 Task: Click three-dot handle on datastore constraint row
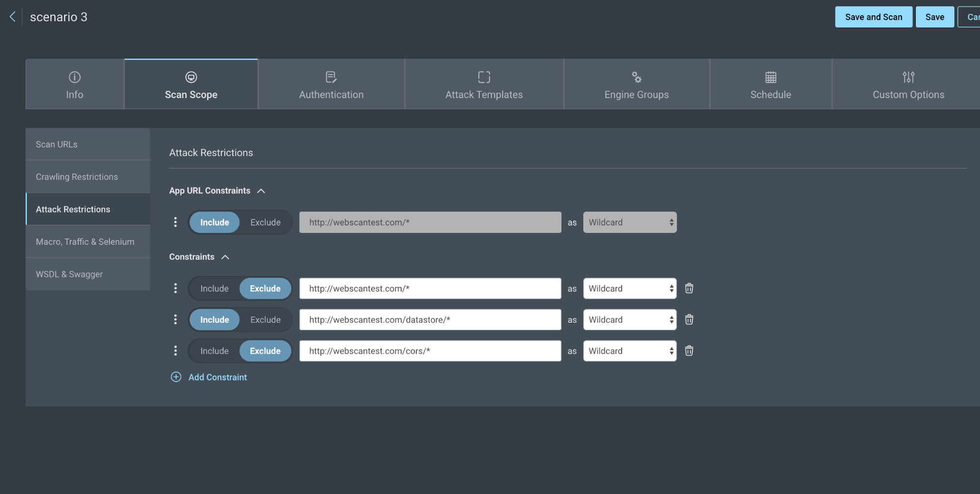click(x=176, y=319)
